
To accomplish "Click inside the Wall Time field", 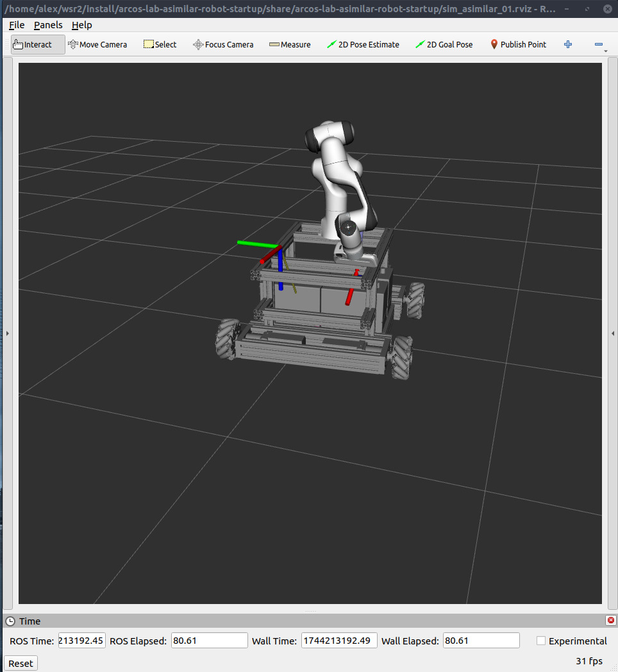I will [x=339, y=640].
